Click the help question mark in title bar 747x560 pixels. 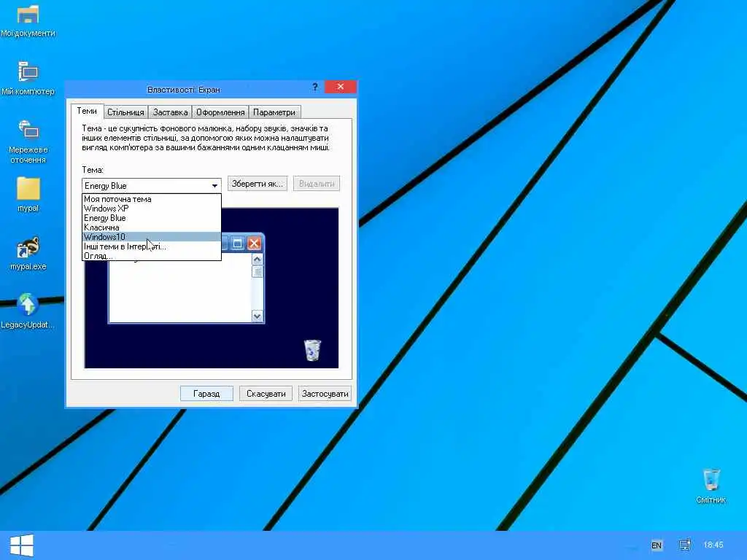pyautogui.click(x=315, y=87)
